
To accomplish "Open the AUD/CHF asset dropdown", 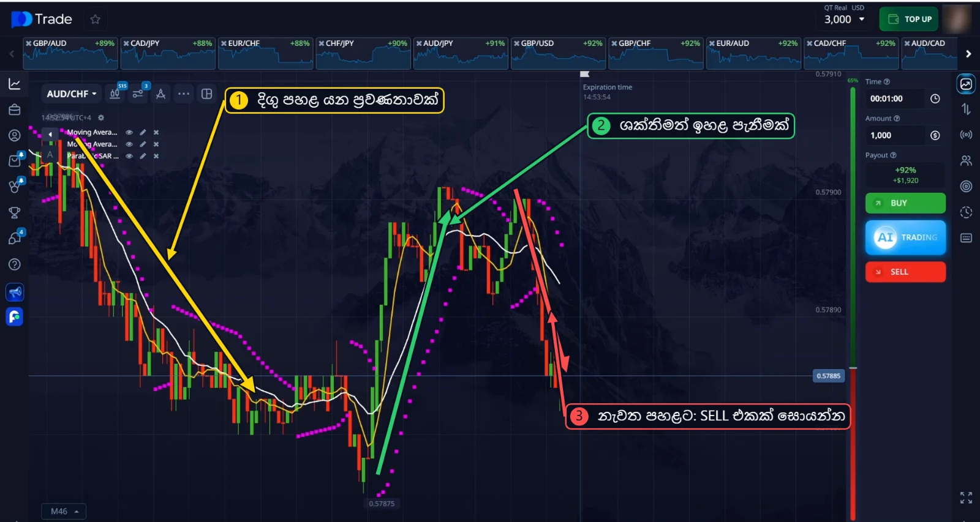I will pyautogui.click(x=72, y=94).
